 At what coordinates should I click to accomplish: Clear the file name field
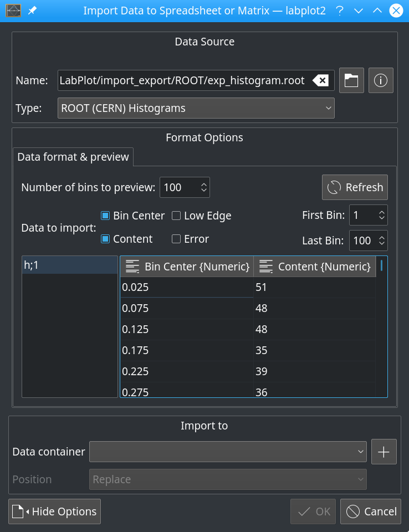point(320,80)
